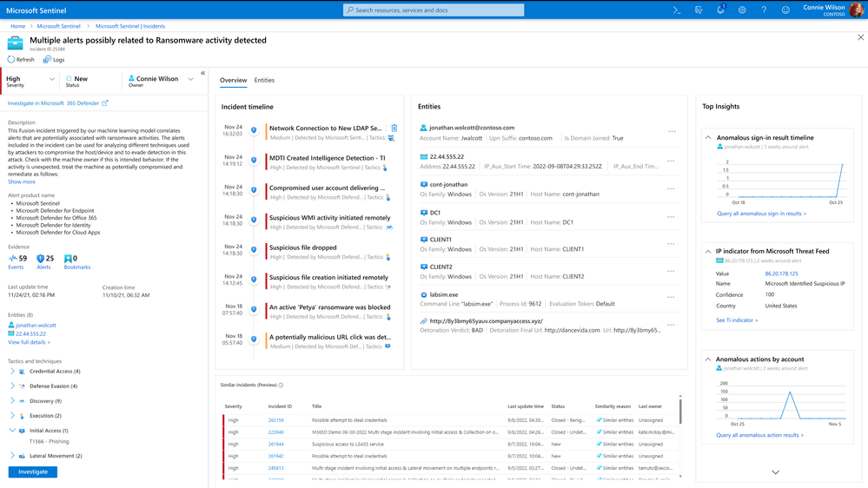
Task: Expand Defense Evasion (4) tactic
Action: pos(12,386)
